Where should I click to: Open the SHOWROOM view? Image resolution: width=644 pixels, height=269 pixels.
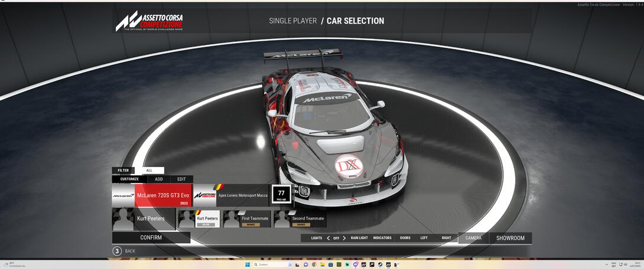pyautogui.click(x=510, y=238)
